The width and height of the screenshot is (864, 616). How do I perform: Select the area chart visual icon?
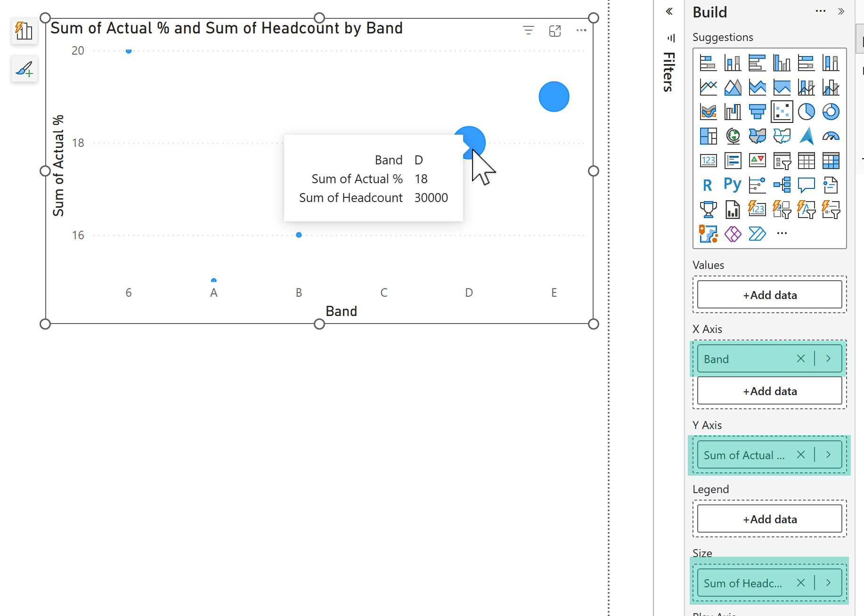click(733, 87)
